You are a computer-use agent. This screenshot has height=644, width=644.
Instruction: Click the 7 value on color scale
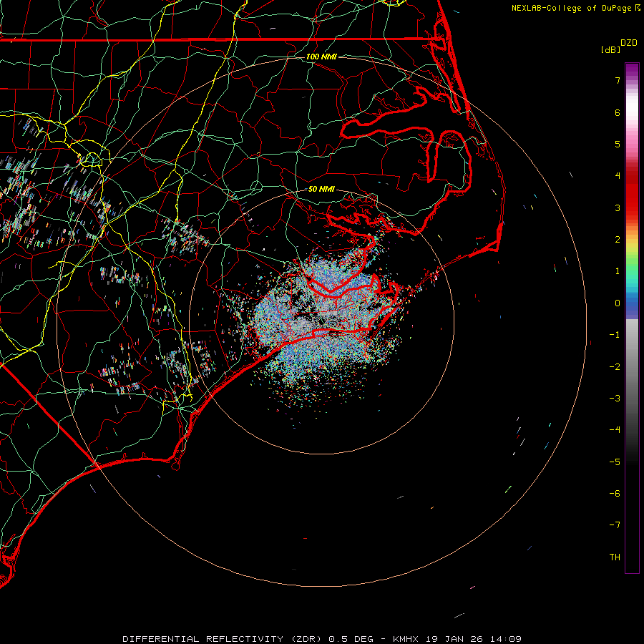click(618, 80)
